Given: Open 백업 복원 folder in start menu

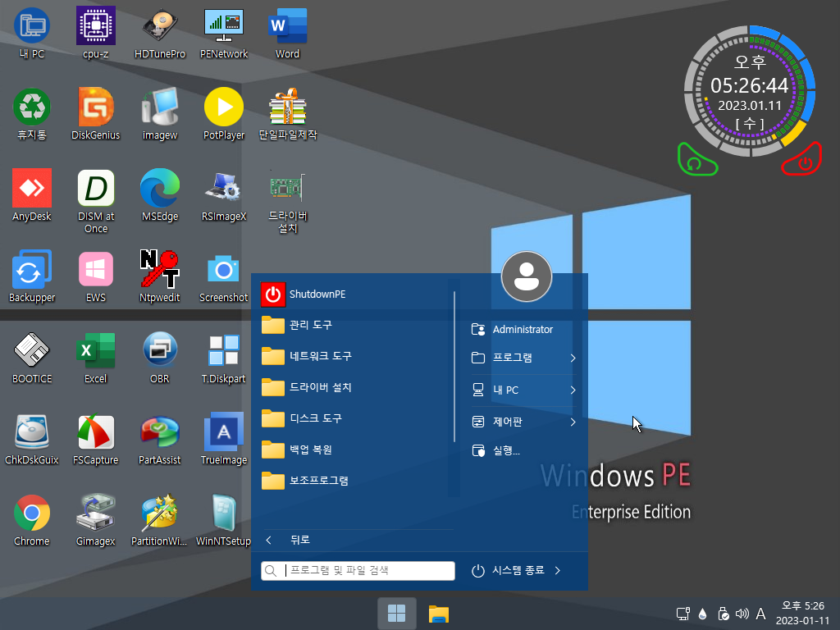Looking at the screenshot, I should (x=354, y=450).
